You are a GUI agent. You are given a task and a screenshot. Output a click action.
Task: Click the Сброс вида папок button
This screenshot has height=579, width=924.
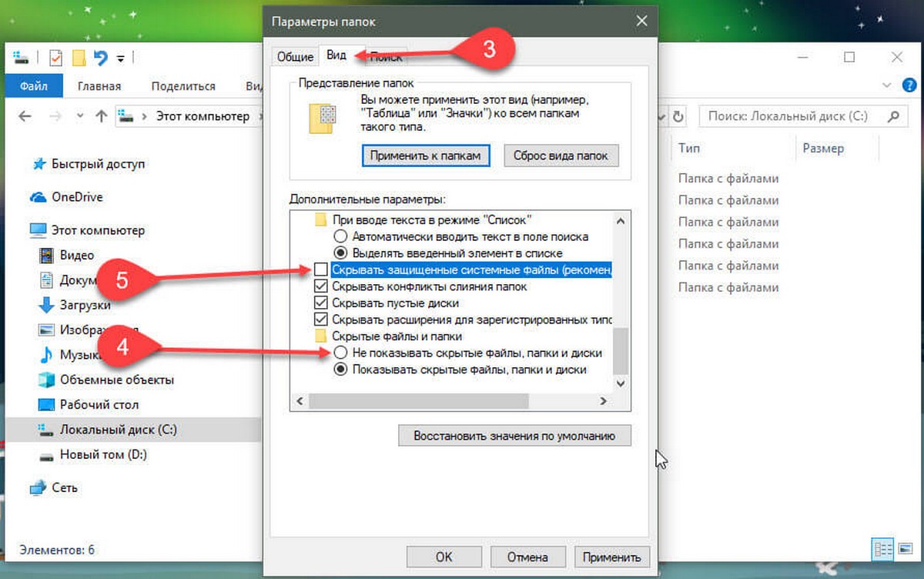561,156
